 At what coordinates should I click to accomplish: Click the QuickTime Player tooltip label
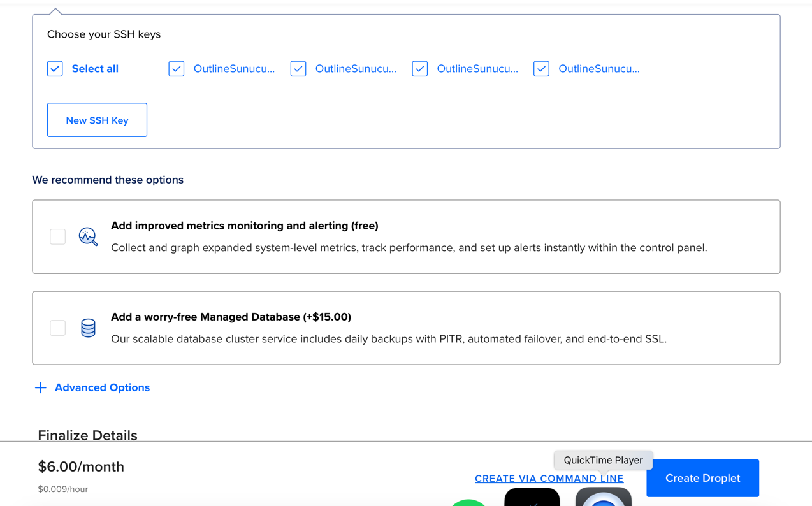point(603,460)
